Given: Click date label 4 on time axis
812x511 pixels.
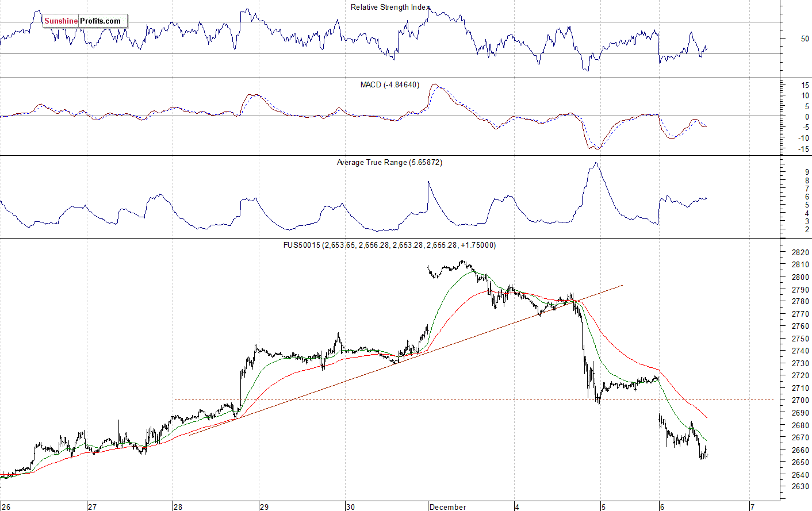Looking at the screenshot, I should 518,506.
